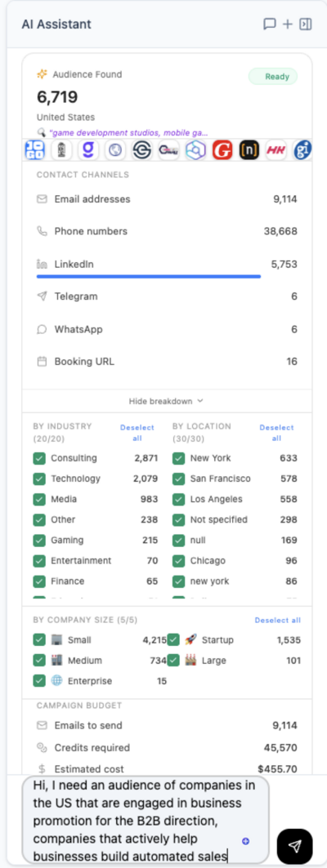Click the audience count 6,719
The width and height of the screenshot is (327, 868).
click(57, 97)
